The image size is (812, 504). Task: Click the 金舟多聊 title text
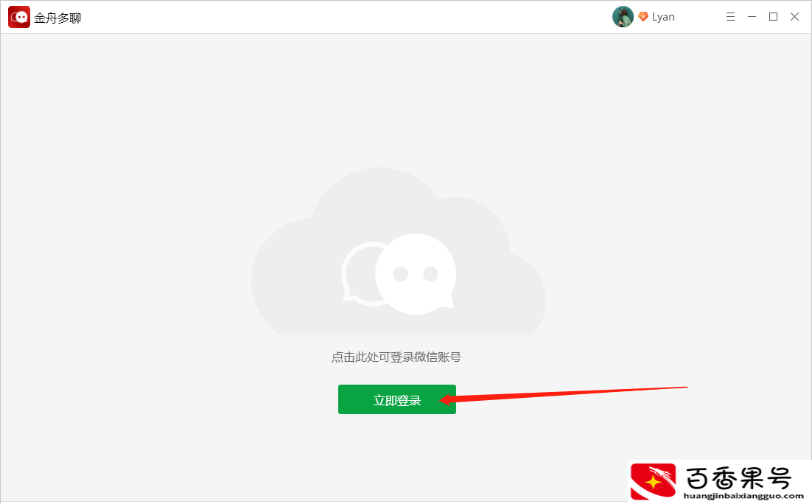point(57,18)
